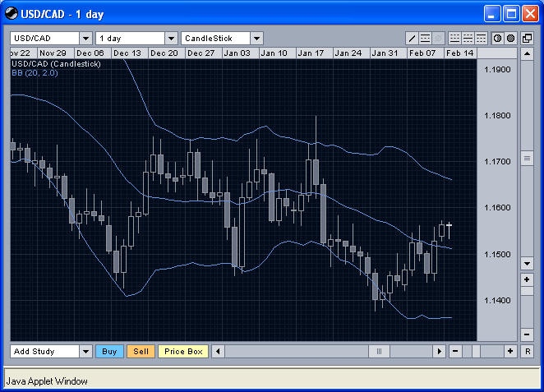The height and width of the screenshot is (392, 544).
Task: Click the horizontal lines tool icon
Action: pyautogui.click(x=426, y=38)
